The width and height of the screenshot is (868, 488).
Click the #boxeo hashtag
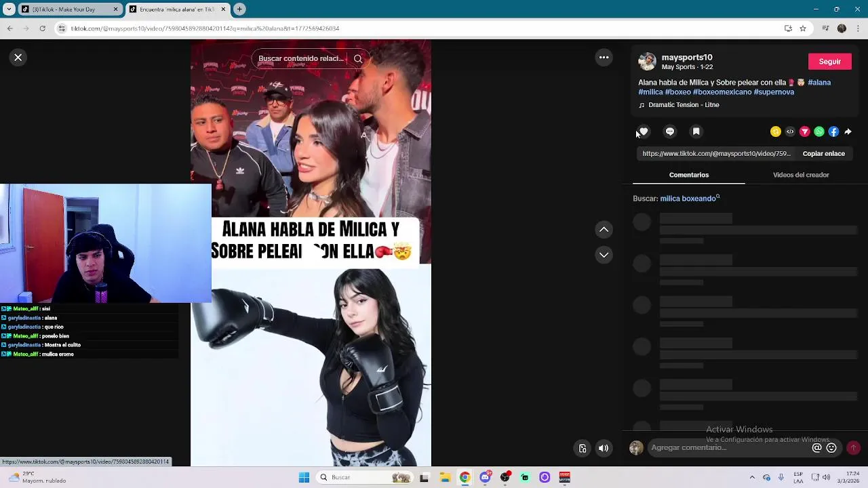(x=678, y=91)
